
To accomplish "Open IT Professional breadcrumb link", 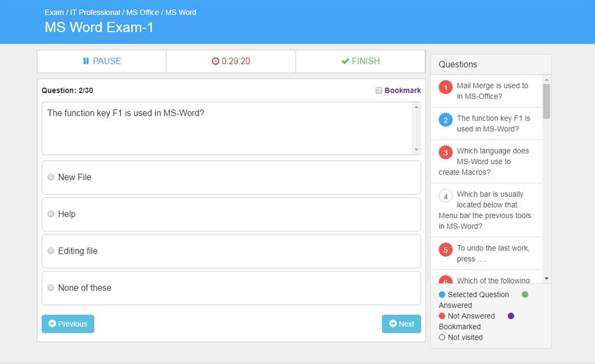I will [95, 13].
